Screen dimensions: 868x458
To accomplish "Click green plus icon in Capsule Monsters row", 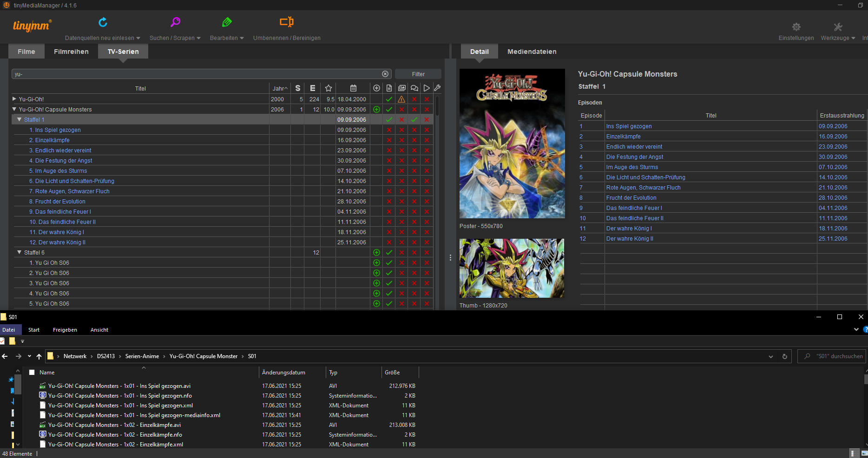I will (376, 110).
